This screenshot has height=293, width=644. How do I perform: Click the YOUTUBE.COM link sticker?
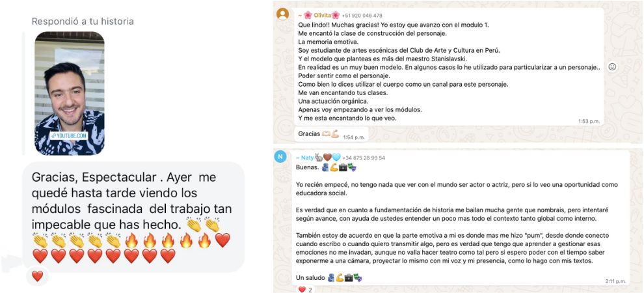pos(69,135)
